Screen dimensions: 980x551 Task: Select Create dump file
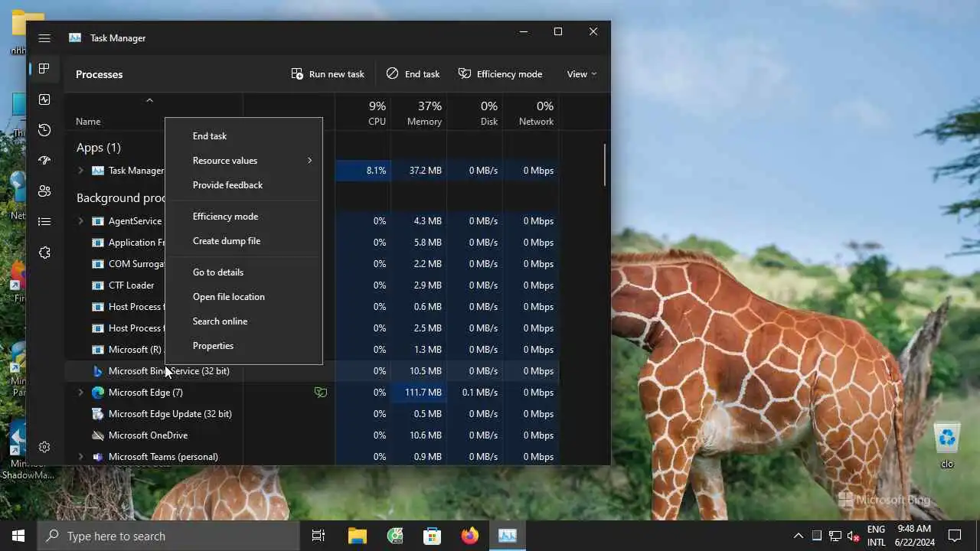243,241
